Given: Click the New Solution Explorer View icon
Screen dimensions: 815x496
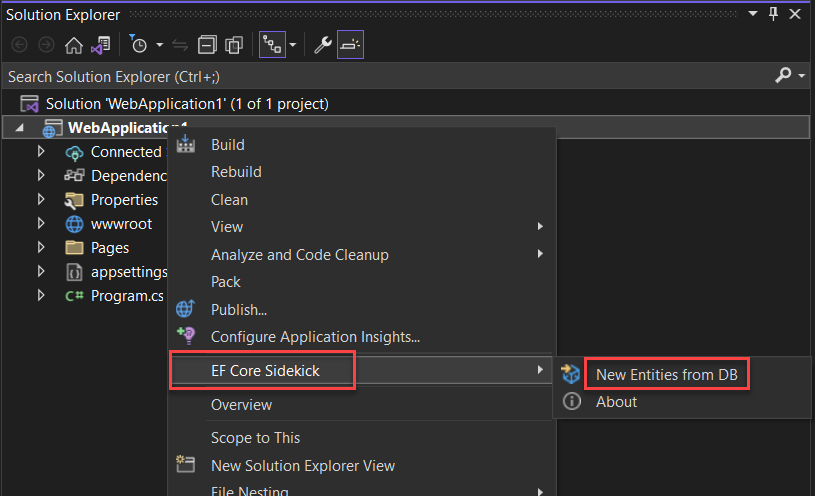Looking at the screenshot, I should point(186,463).
